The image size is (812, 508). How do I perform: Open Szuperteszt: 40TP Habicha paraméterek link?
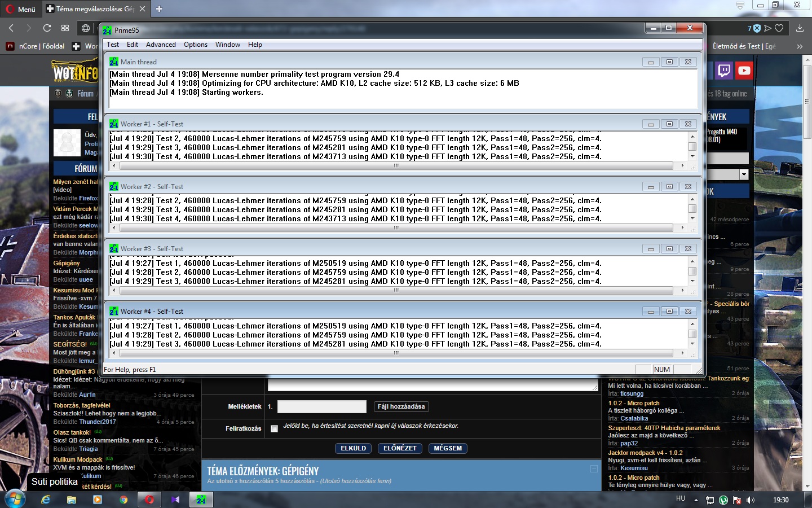click(x=664, y=428)
